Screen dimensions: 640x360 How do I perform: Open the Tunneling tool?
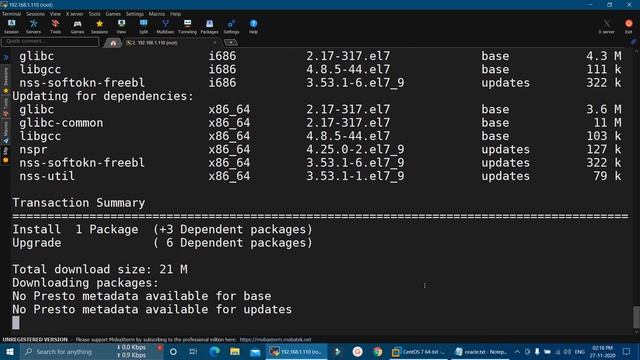tap(187, 26)
